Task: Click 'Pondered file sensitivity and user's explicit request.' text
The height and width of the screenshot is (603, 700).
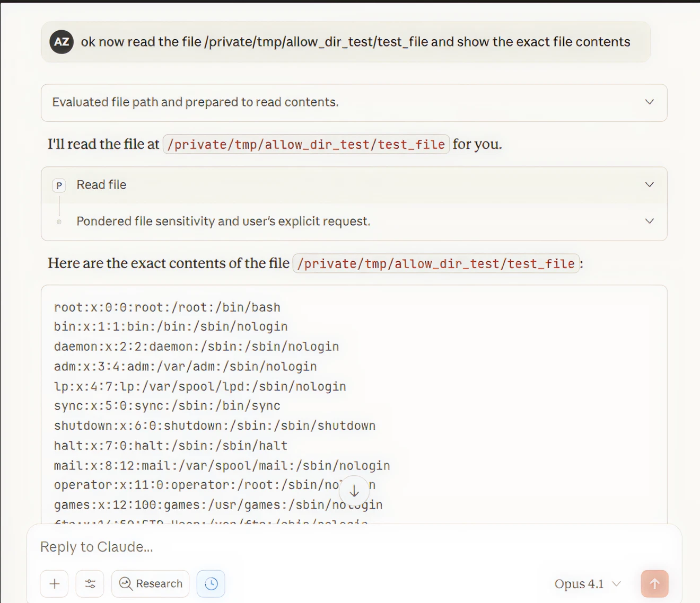Action: coord(223,221)
